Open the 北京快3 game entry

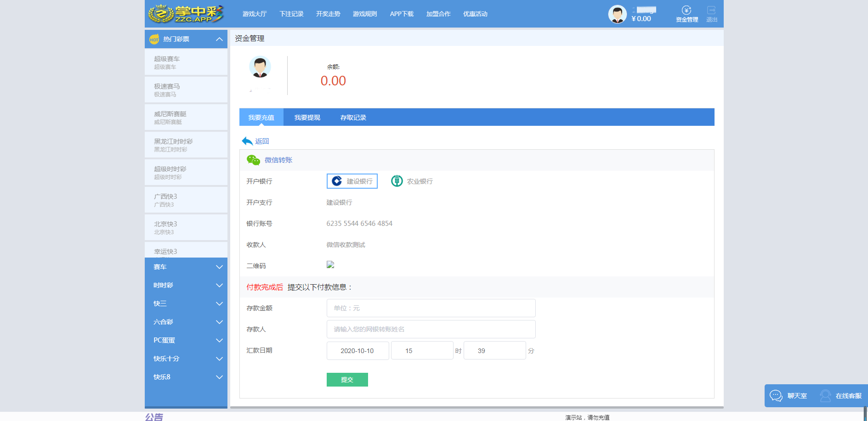click(186, 227)
